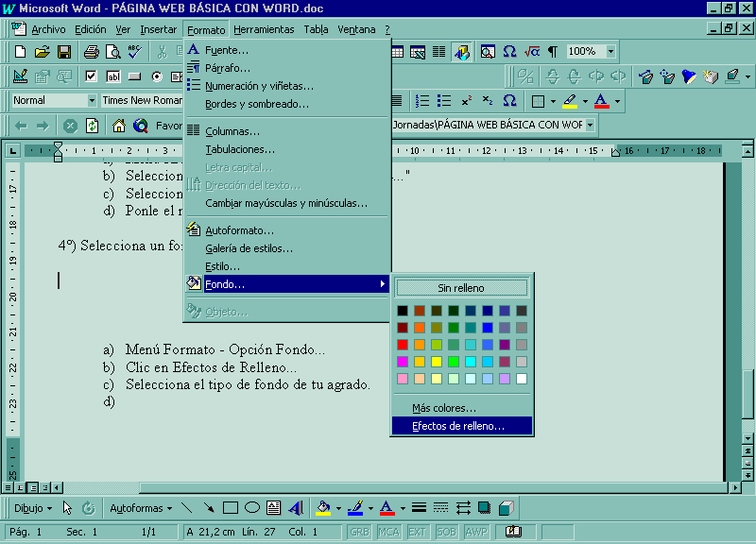Select the Oval drawing tool
Viewport: 756px width, 544px height.
coord(253,507)
